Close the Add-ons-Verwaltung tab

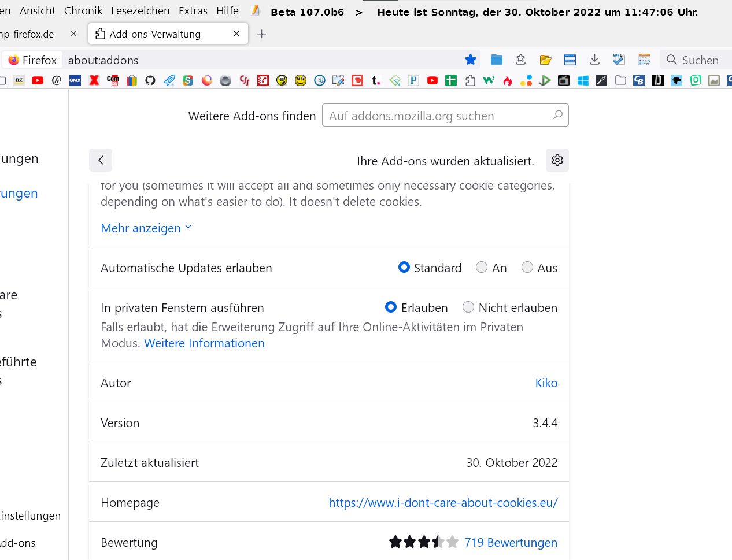(236, 34)
